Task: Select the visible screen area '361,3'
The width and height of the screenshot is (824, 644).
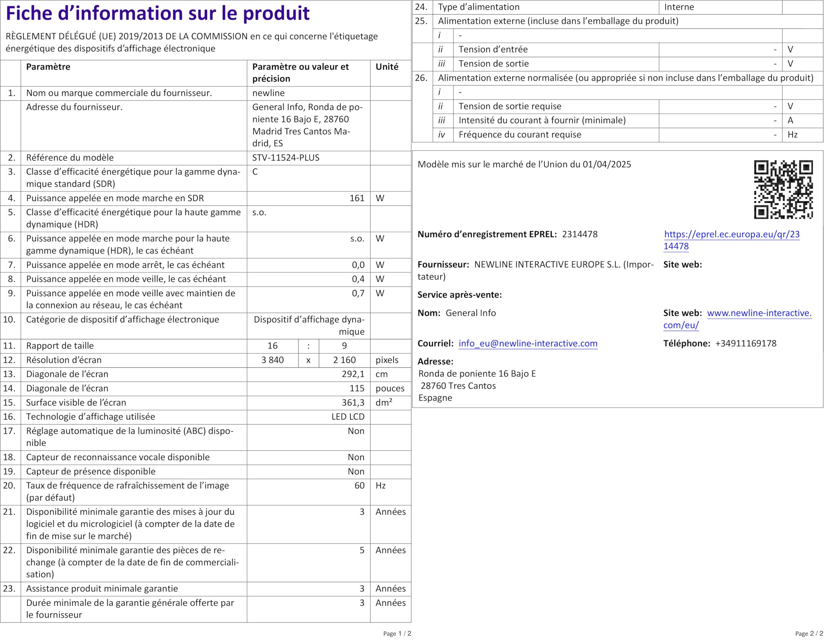Action: (353, 403)
